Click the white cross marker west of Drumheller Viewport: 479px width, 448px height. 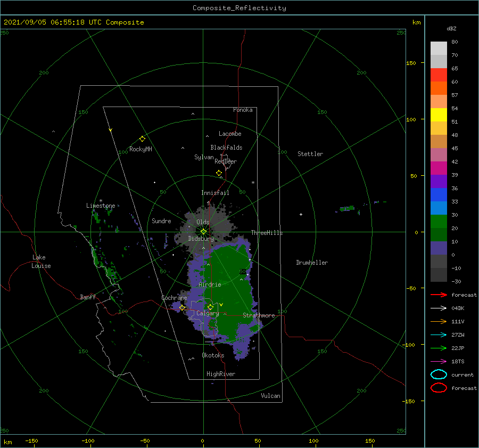coord(301,214)
